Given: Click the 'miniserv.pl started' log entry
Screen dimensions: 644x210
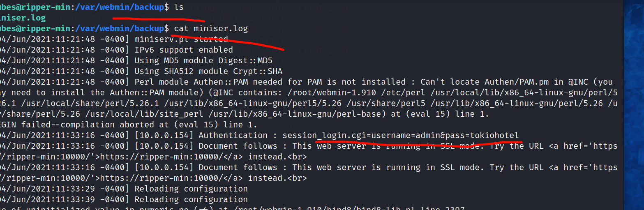Looking at the screenshot, I should click(x=181, y=39).
